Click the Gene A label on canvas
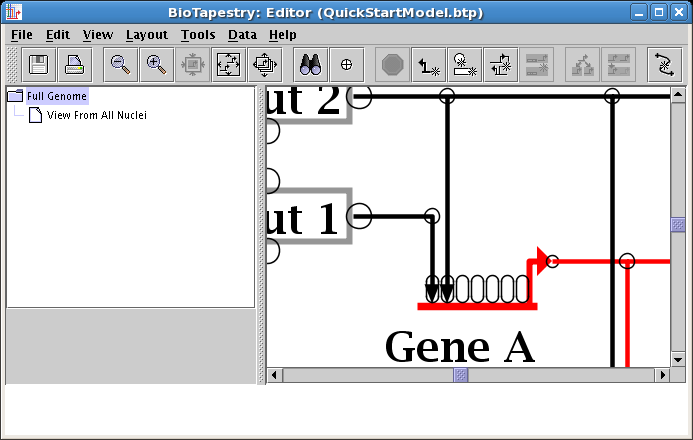This screenshot has height=440, width=693. tap(459, 346)
